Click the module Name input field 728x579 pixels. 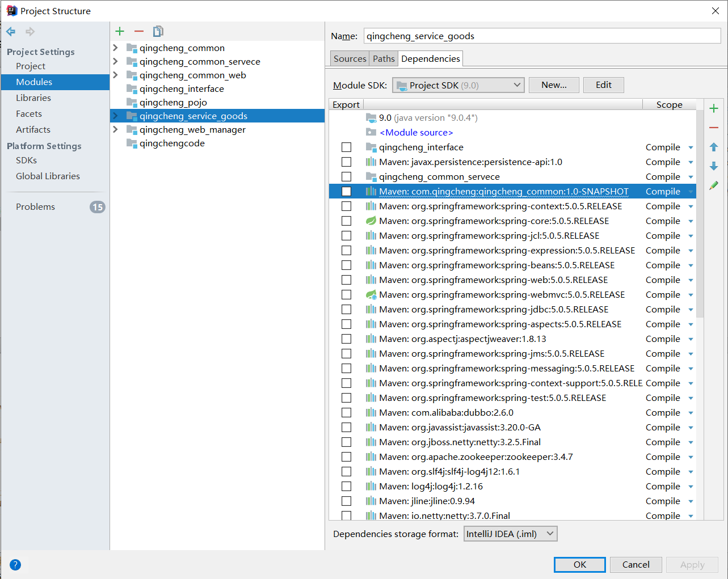pyautogui.click(x=542, y=36)
